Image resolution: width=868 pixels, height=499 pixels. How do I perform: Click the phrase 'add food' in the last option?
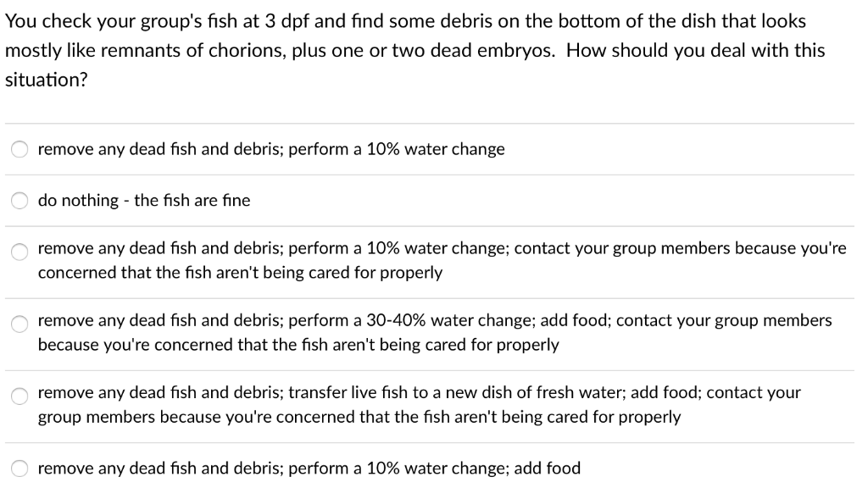click(x=549, y=469)
